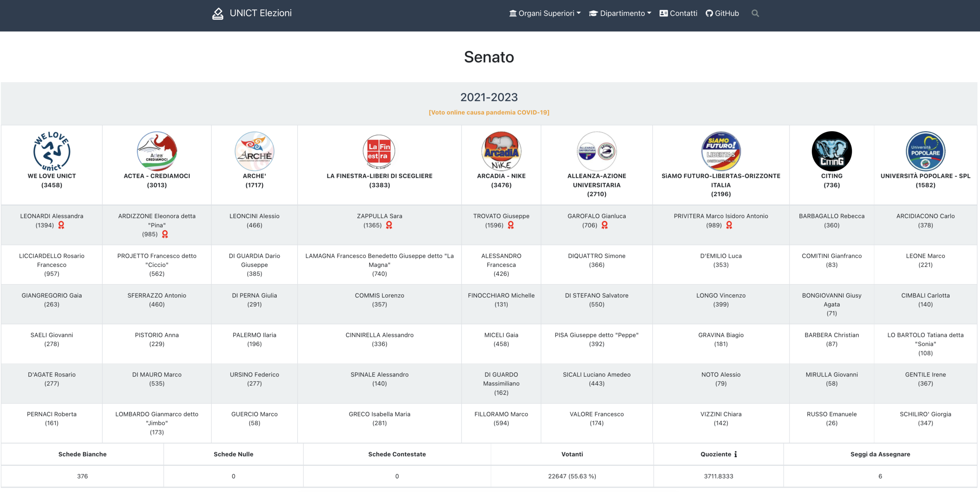Click the We Love Unict list logo
Viewport: 980px width, 492px height.
click(x=52, y=151)
